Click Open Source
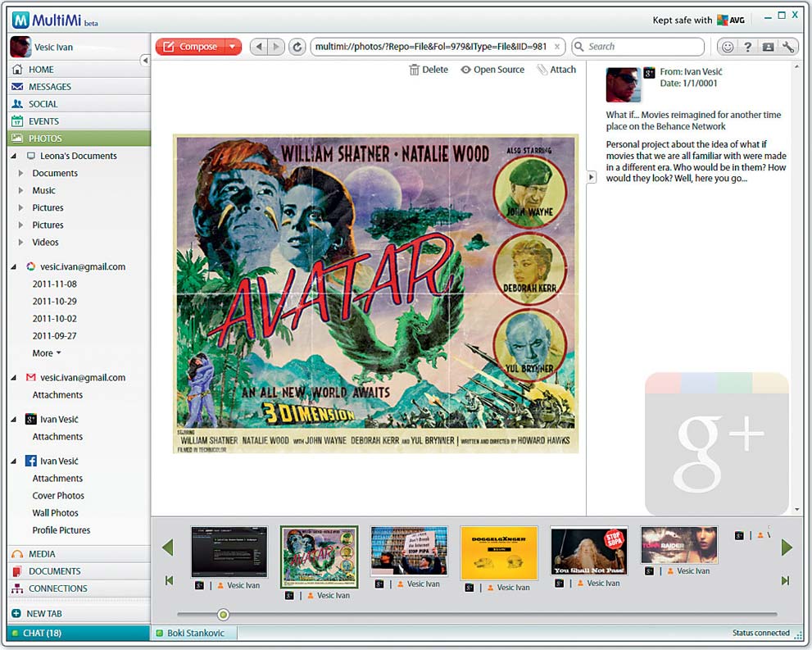812x650 pixels. 492,70
